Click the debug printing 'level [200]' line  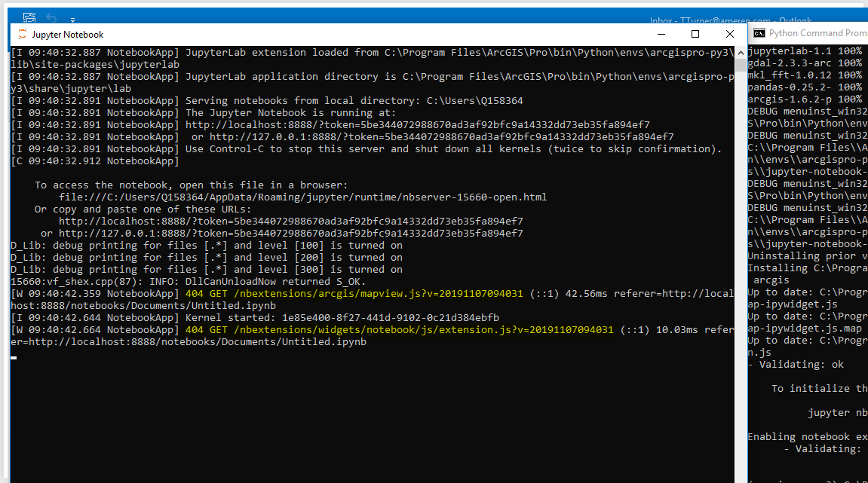tap(207, 258)
